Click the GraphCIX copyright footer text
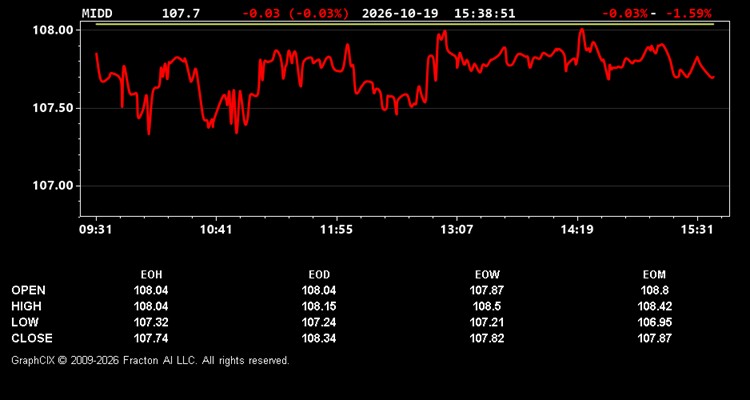 point(150,360)
